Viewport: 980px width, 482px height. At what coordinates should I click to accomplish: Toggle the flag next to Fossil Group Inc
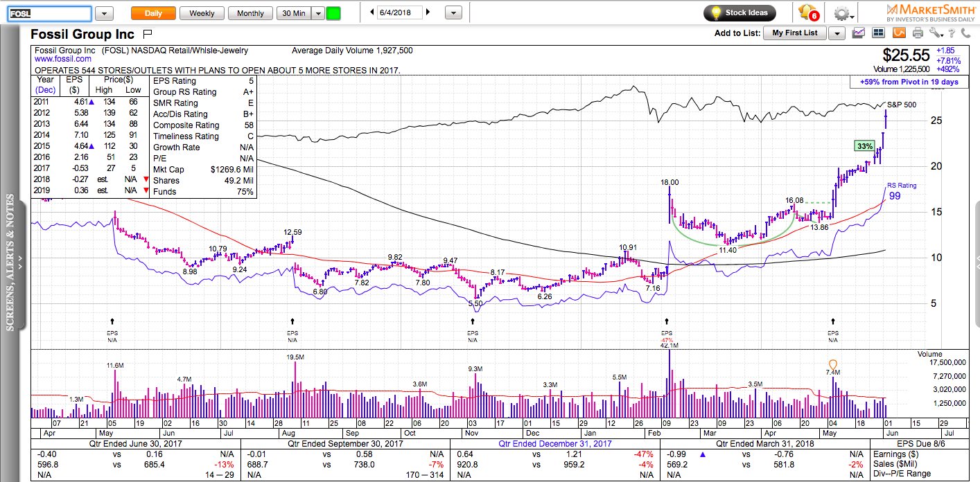pyautogui.click(x=145, y=33)
